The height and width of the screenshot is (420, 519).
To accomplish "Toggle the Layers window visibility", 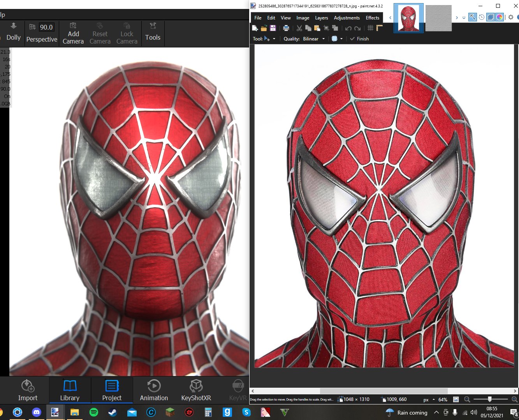I will 490,17.
